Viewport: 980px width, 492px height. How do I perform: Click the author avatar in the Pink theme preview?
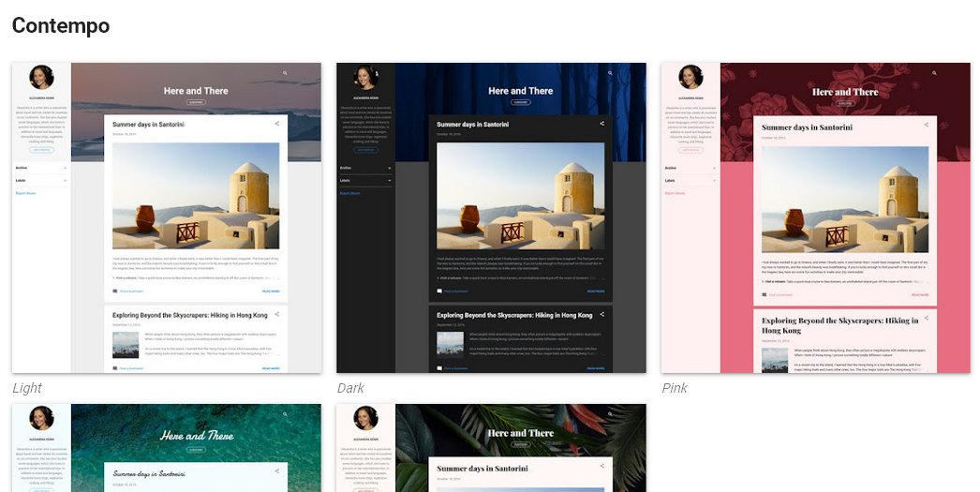(690, 78)
